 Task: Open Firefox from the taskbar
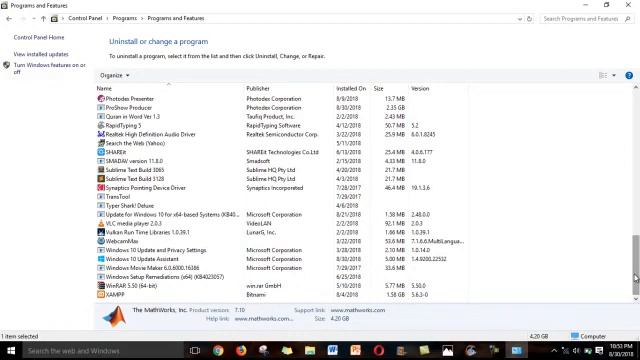[x=241, y=351]
